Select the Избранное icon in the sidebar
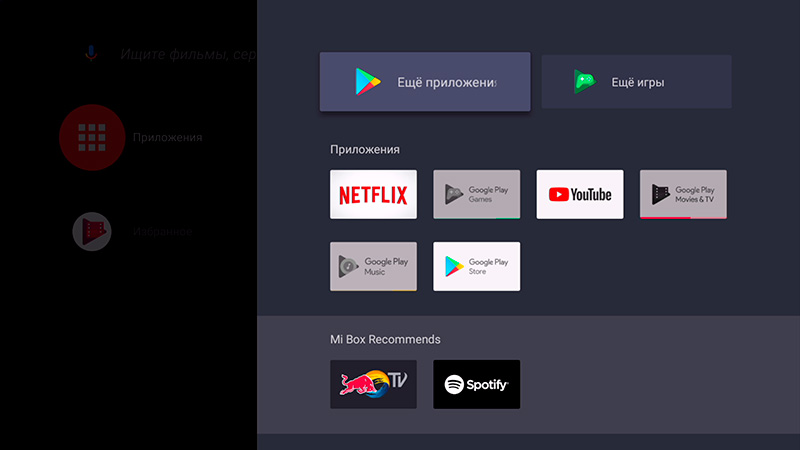This screenshot has width=800, height=450. click(91, 231)
